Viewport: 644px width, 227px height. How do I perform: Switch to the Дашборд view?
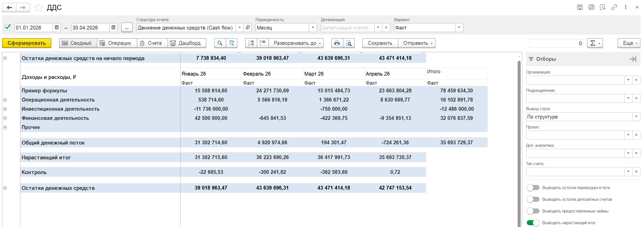pyautogui.click(x=187, y=43)
